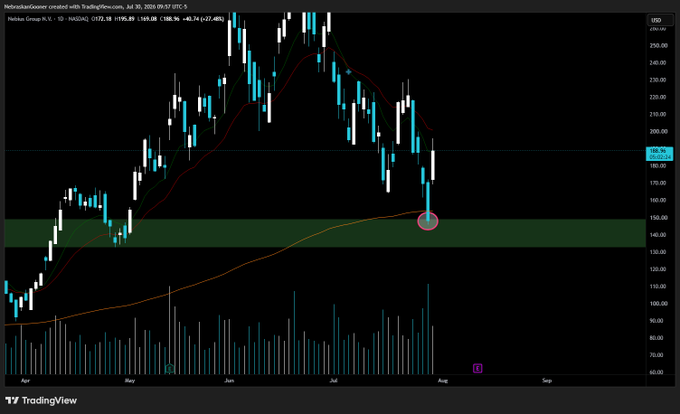680x414 pixels.
Task: Click the 150.00 price axis label
Action: coord(658,218)
